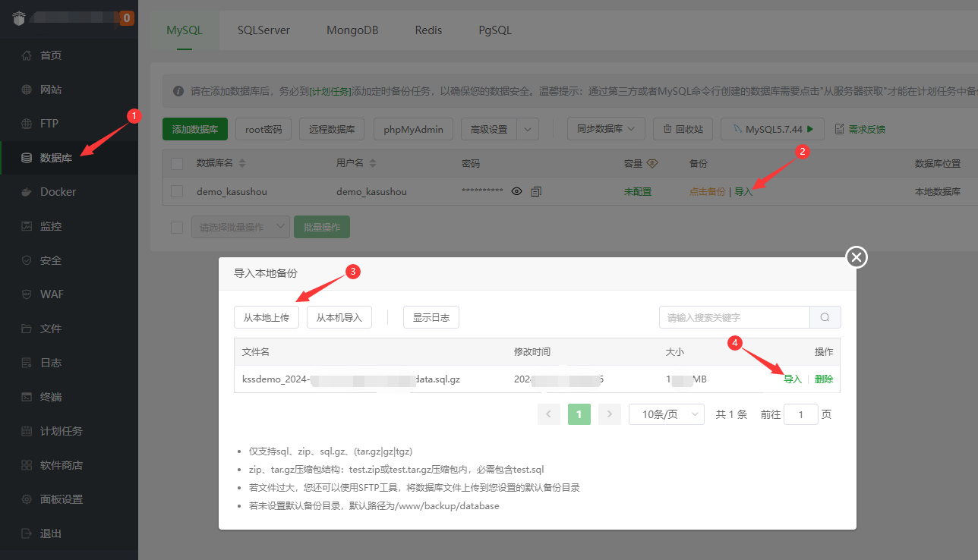Open phpMyAdmin button
Viewport: 978px width, 560px height.
[x=414, y=129]
